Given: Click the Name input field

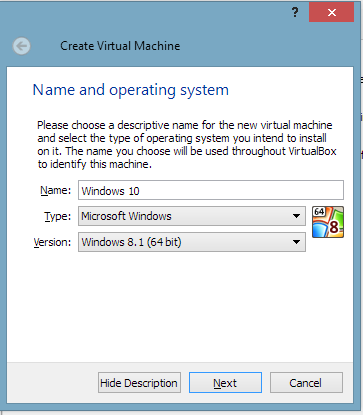Looking at the screenshot, I should (x=211, y=190).
